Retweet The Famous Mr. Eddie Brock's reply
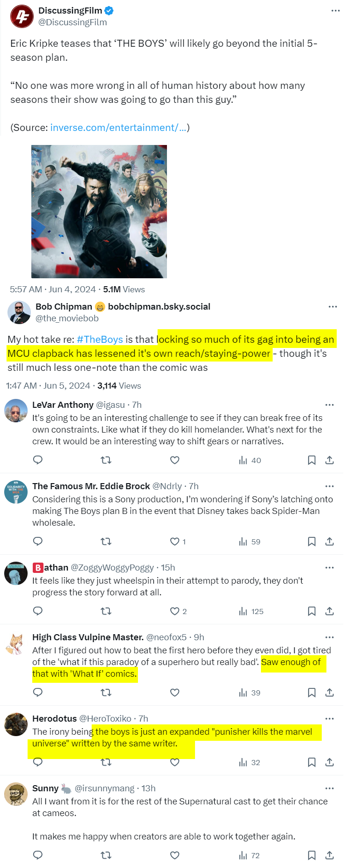Screen dimensions: 347x868 106,542
